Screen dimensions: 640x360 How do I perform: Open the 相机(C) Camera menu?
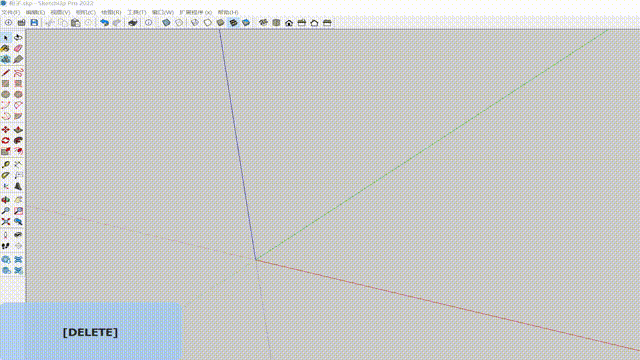point(85,12)
